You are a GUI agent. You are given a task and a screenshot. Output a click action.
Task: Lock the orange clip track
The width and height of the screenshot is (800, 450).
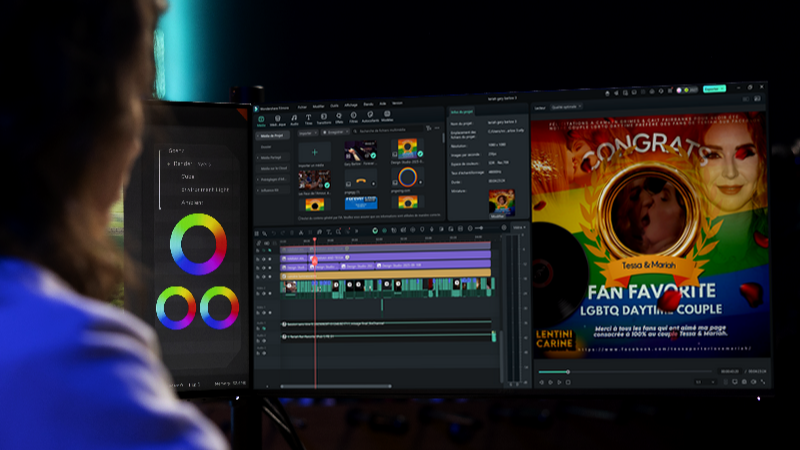(258, 277)
